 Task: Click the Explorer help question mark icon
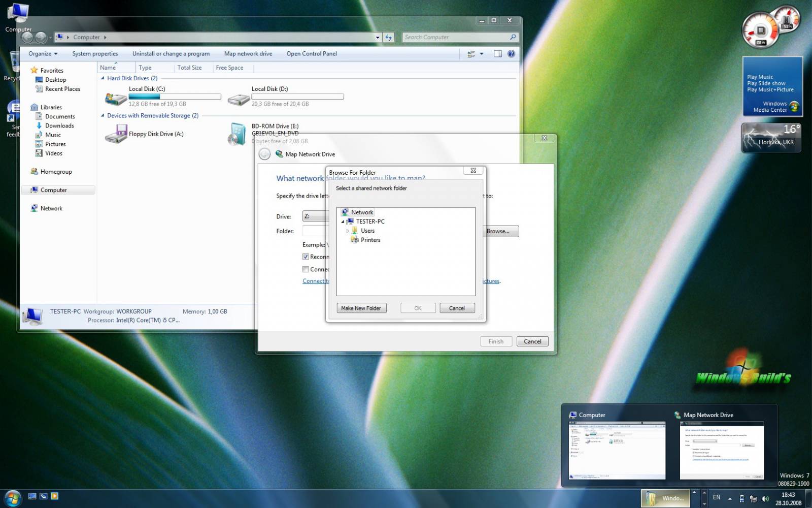point(511,53)
